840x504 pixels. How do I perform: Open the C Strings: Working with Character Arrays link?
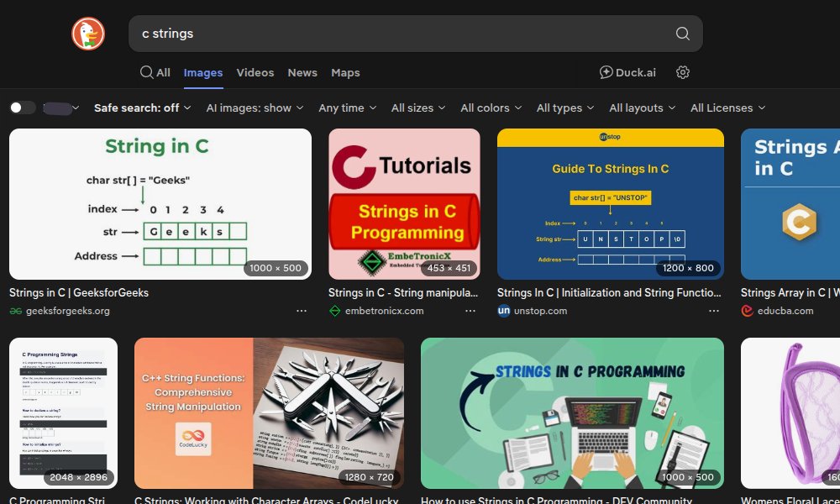pos(266,501)
